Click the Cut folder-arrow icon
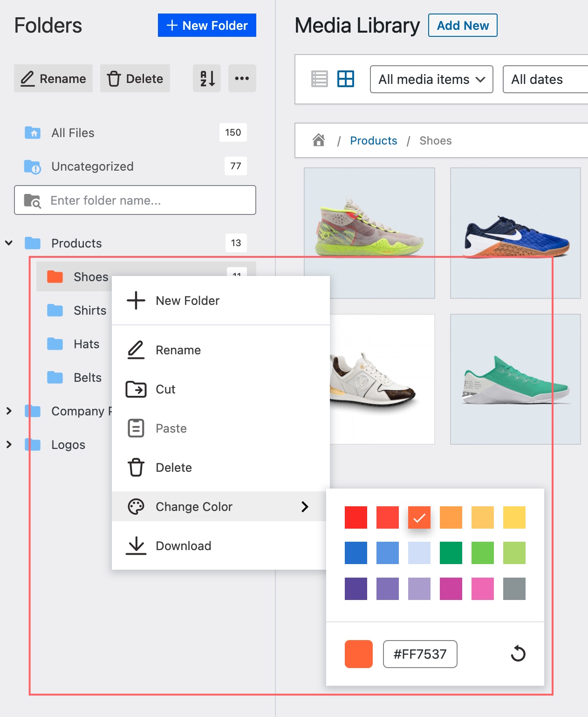This screenshot has height=717, width=588. click(x=136, y=389)
